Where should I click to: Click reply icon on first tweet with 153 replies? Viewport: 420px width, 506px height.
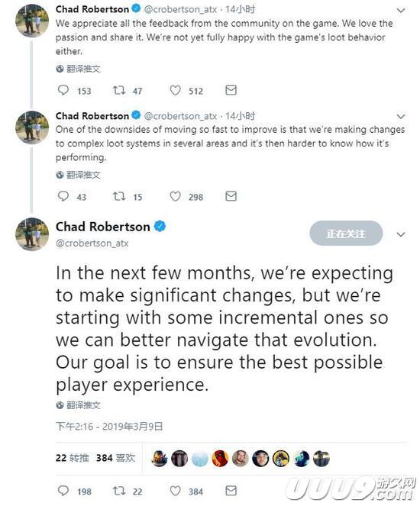click(63, 90)
